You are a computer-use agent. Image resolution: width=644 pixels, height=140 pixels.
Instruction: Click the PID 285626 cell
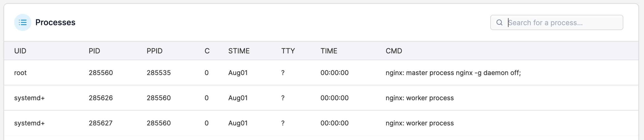101,98
